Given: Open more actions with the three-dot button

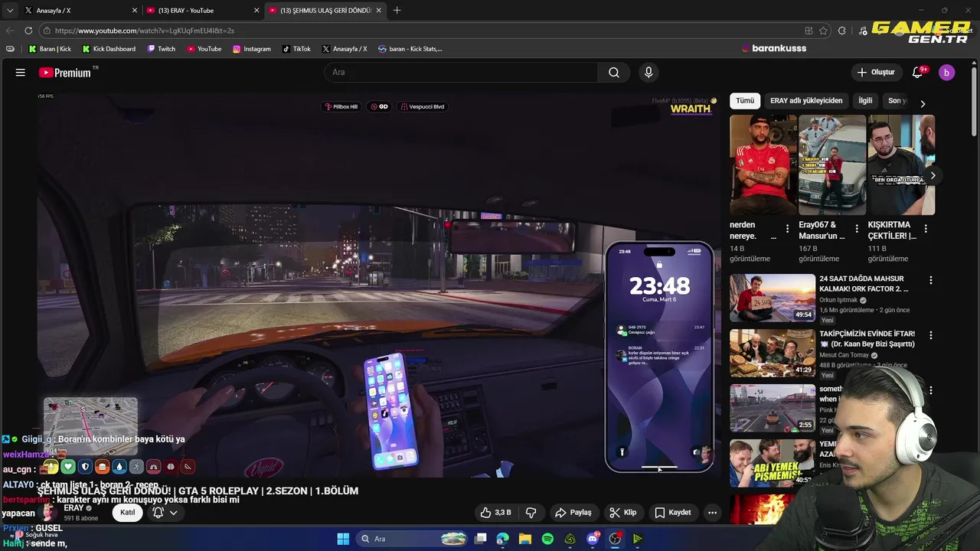Looking at the screenshot, I should click(x=712, y=513).
